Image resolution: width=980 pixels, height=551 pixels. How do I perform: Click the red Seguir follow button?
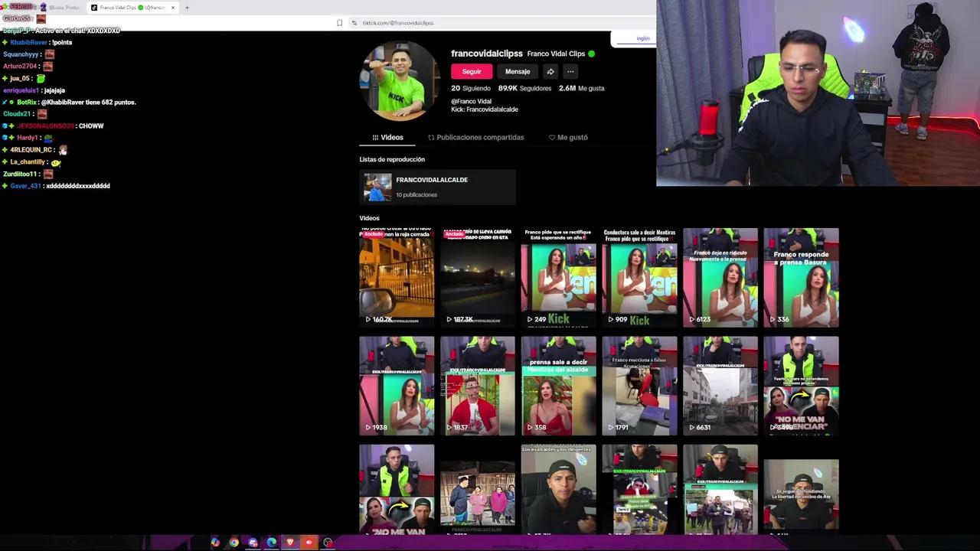[472, 71]
